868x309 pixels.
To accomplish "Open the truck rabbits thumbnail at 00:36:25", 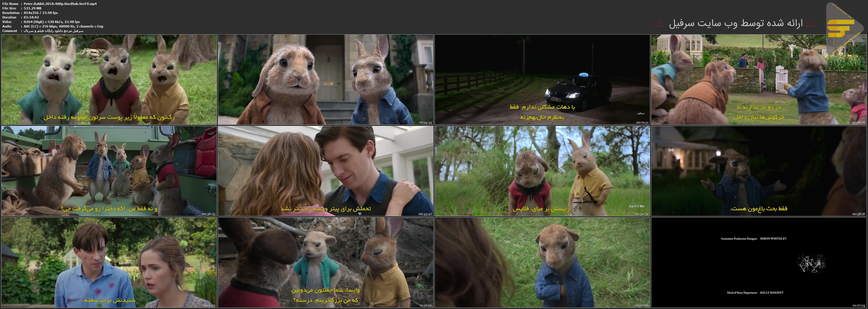I will tap(109, 171).
